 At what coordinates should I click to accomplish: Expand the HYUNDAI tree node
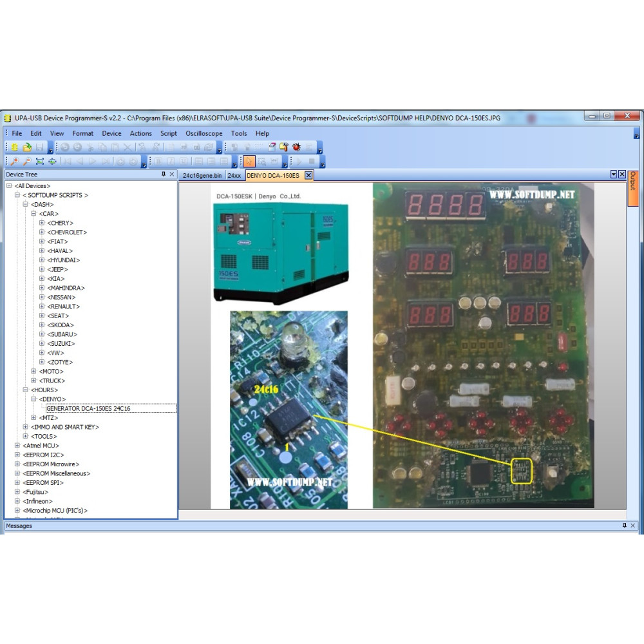click(41, 260)
